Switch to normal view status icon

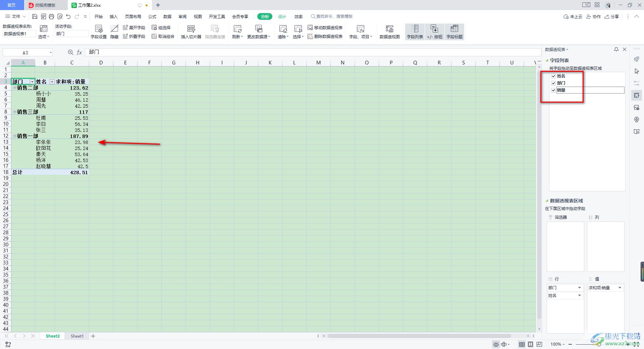click(x=522, y=344)
